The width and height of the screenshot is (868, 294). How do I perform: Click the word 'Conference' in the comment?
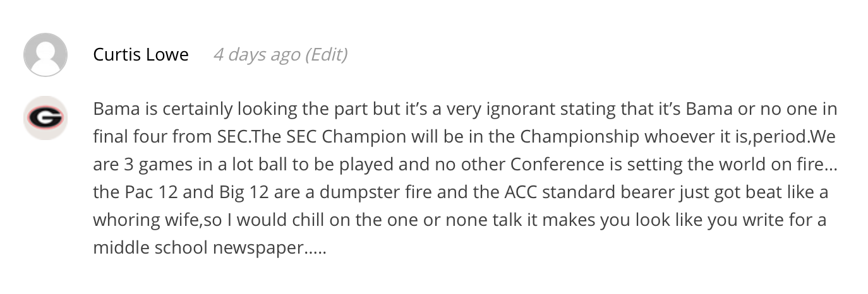pyautogui.click(x=555, y=165)
